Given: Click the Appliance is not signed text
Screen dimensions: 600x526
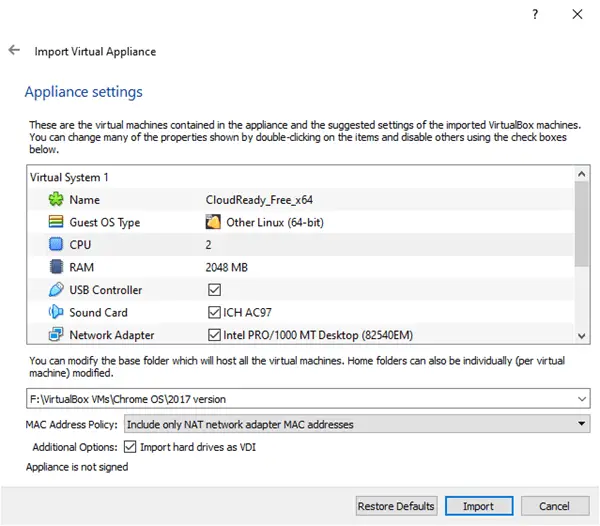Looking at the screenshot, I should point(77,467).
